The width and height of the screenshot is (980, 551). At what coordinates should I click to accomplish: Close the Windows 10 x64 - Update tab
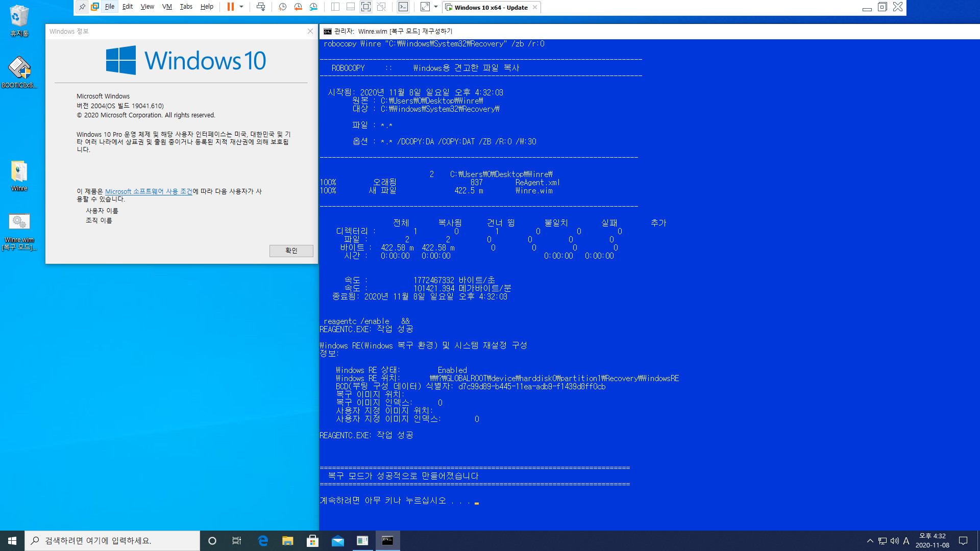(535, 7)
